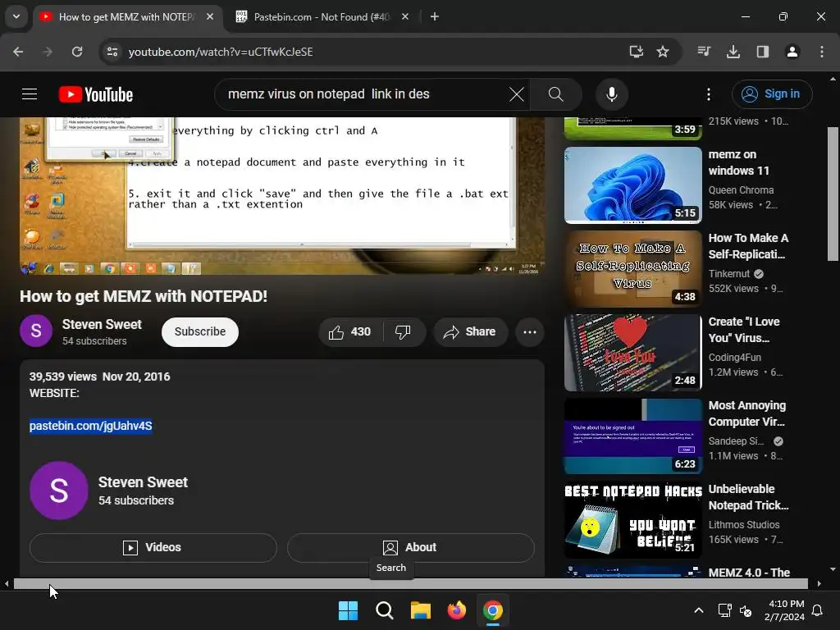Close the Pastebin.com tab

(405, 17)
